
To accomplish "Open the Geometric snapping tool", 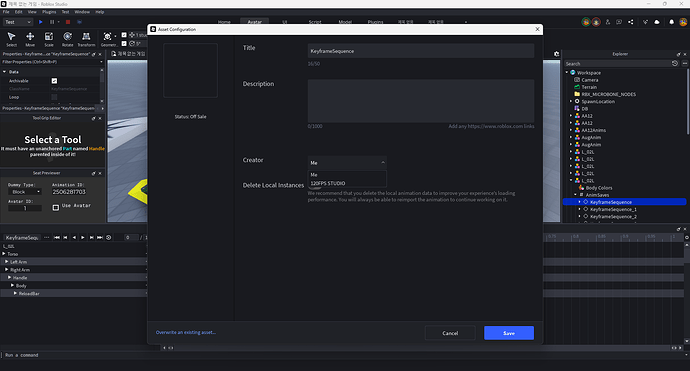I will (108, 39).
